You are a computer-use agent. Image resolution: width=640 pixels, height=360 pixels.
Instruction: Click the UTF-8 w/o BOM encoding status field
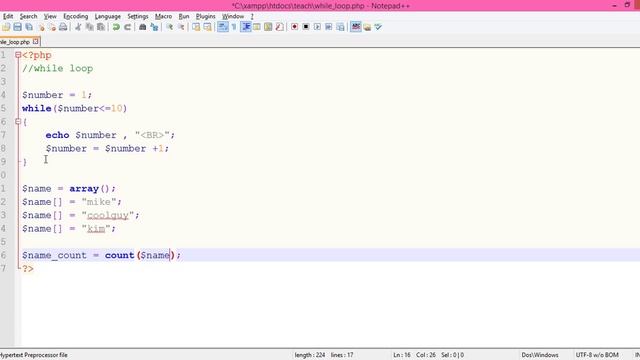(597, 355)
